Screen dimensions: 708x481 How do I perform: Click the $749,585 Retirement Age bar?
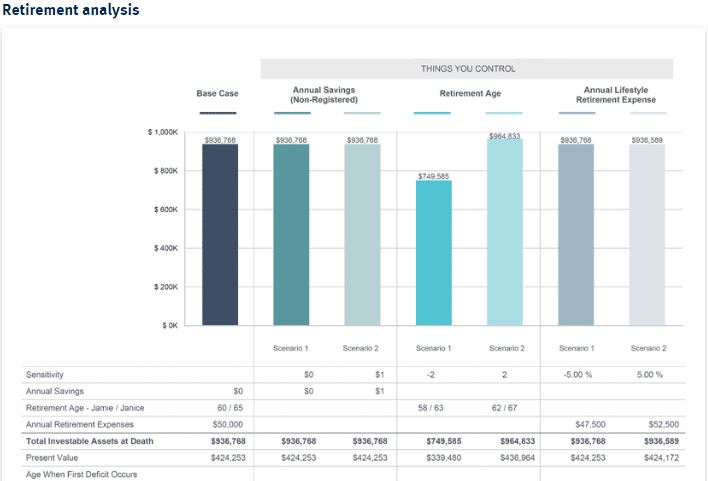(x=433, y=253)
